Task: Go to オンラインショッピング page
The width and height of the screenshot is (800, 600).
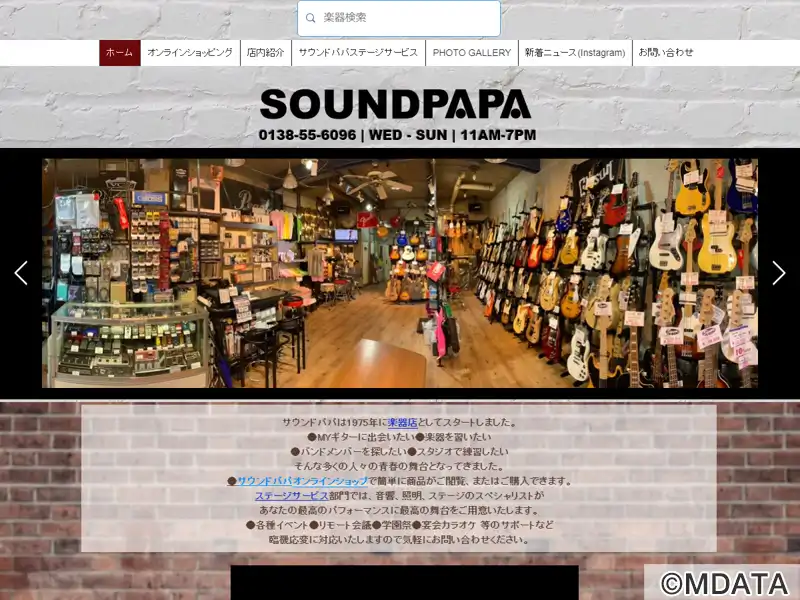Action: [x=190, y=53]
